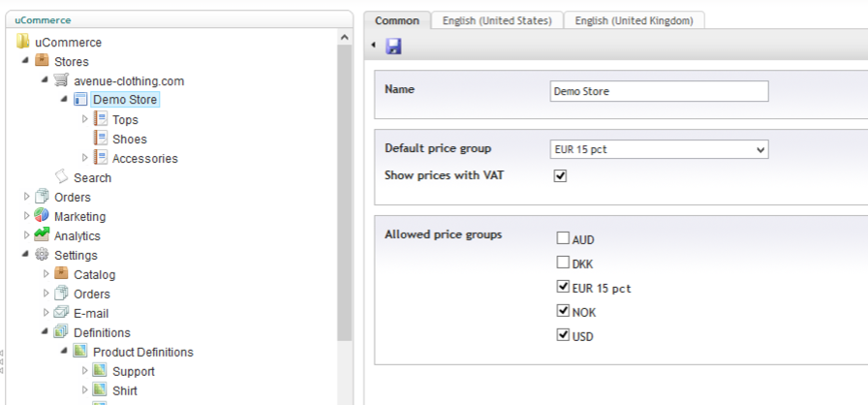Viewport: 868px width, 405px height.
Task: Enable the DKK price group checkbox
Action: click(563, 263)
